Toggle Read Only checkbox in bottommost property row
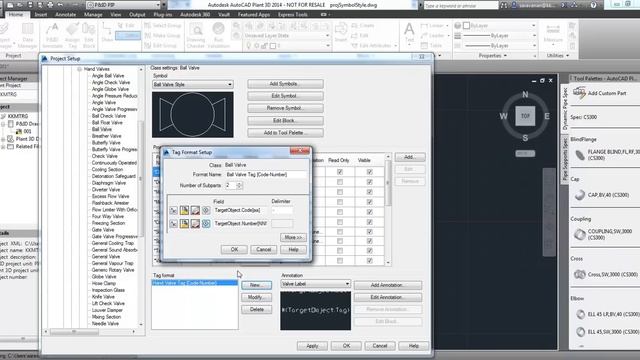 (340, 260)
